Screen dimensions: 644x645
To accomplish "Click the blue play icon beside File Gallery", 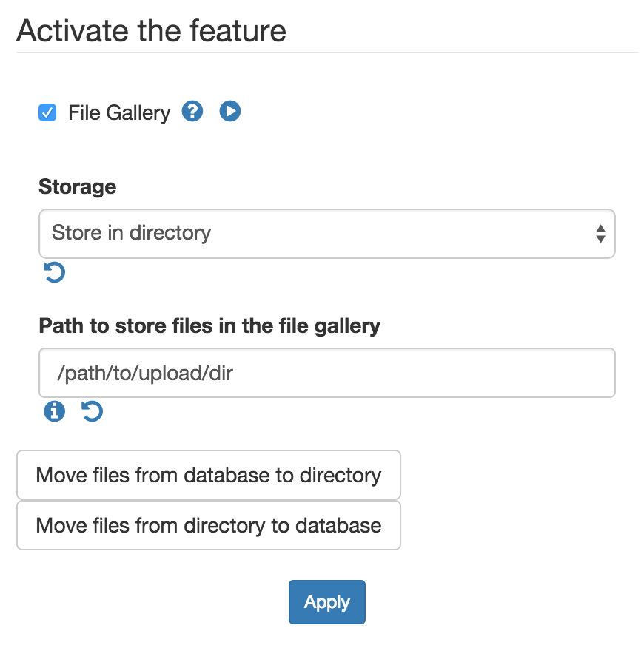I will 229,111.
